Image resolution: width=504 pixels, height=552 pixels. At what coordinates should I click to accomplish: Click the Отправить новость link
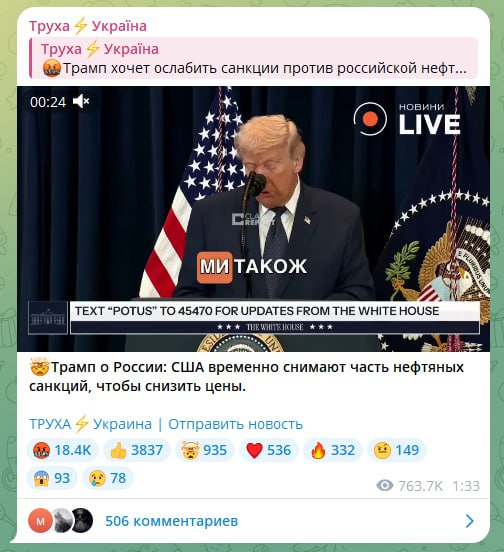point(235,424)
